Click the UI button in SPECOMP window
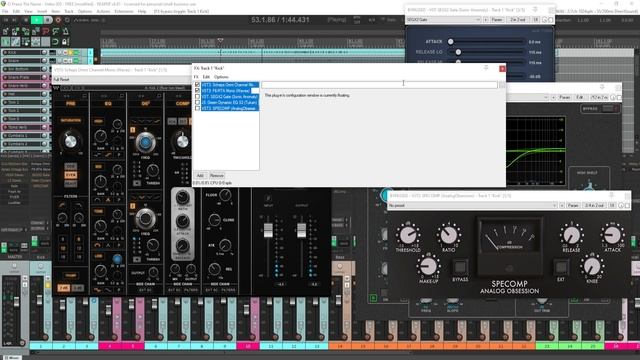The image size is (640, 360). [612, 205]
